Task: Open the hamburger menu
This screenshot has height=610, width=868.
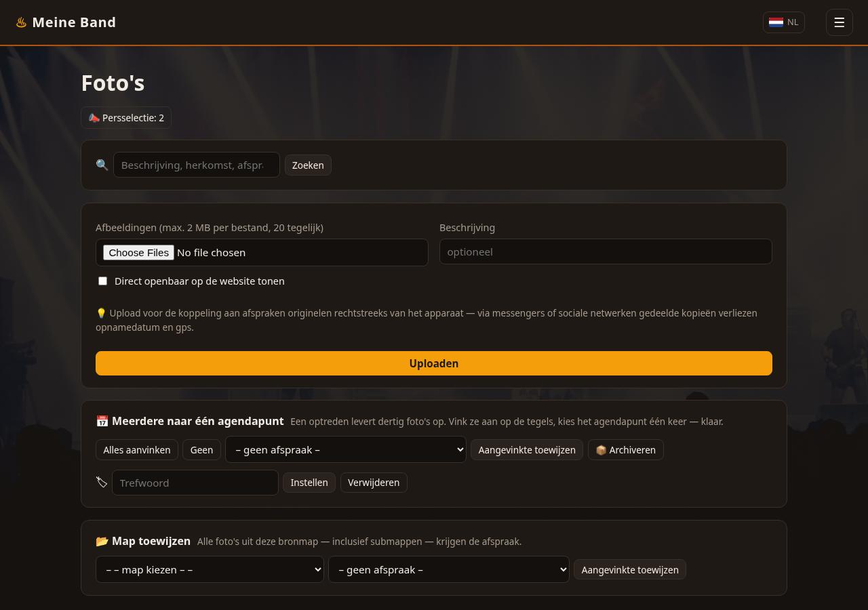Action: 839,22
